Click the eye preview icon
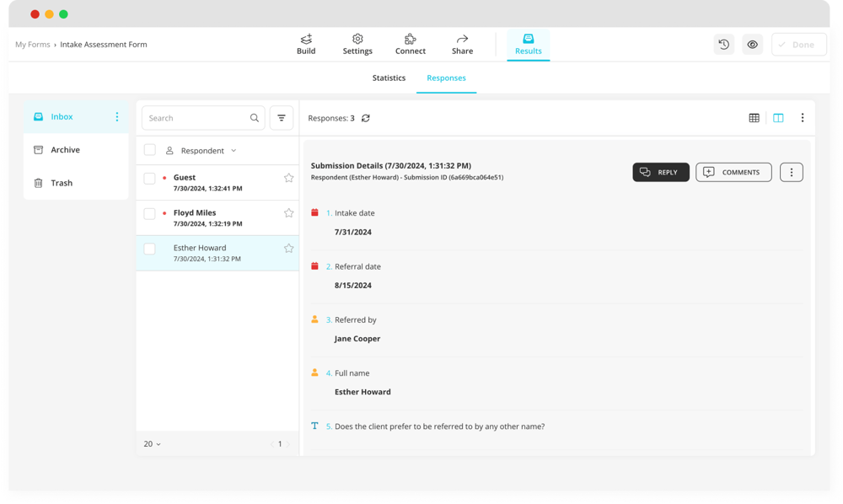This screenshot has width=843, height=504. click(753, 45)
